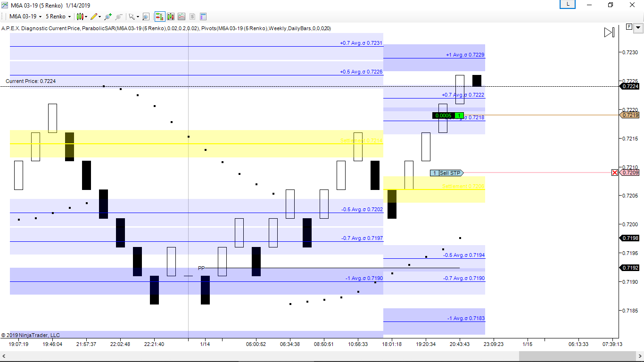
Task: Select the zoom frame magnifier tool
Action: pyautogui.click(x=146, y=16)
